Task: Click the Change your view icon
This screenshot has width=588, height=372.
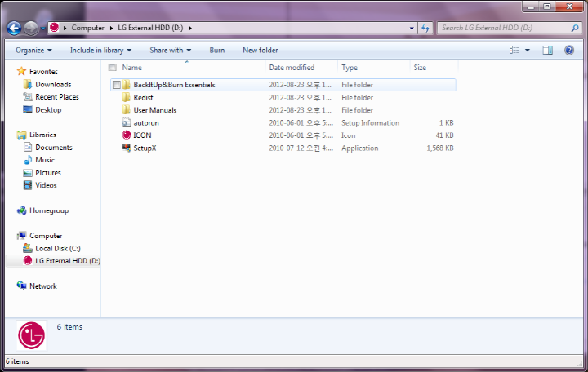Action: tap(514, 51)
